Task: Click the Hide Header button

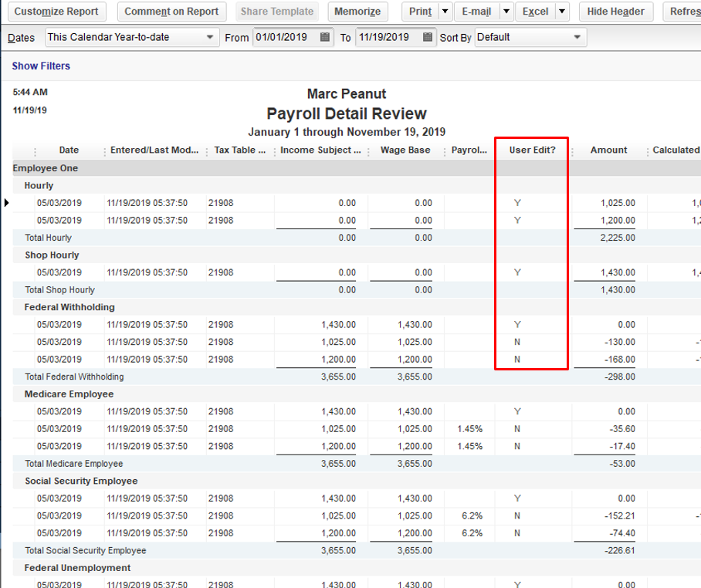Action: (615, 11)
